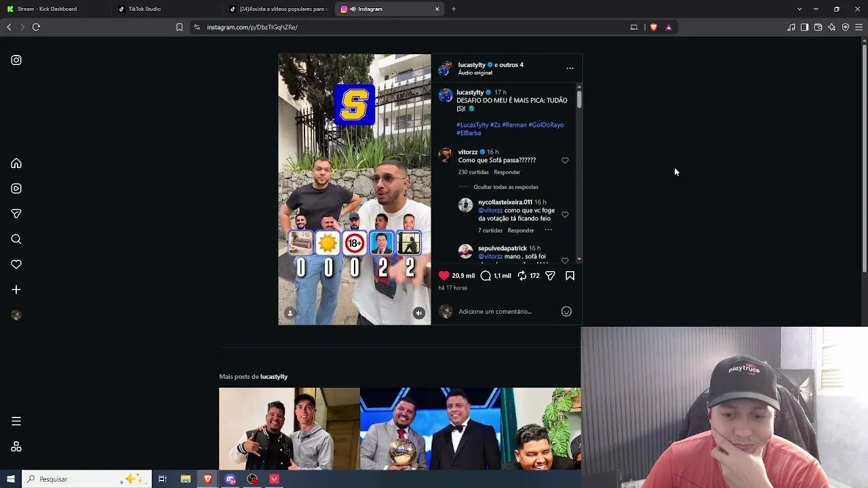Open Instagram search from the sidebar

click(16, 239)
